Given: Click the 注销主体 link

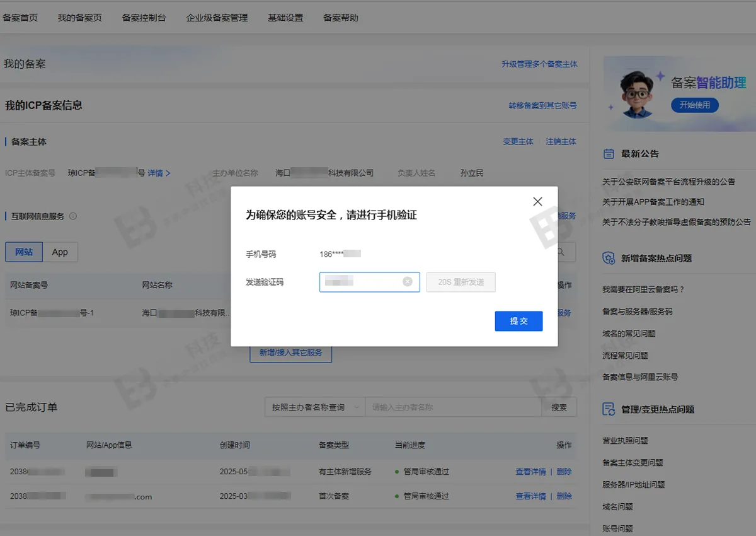Looking at the screenshot, I should 561,141.
